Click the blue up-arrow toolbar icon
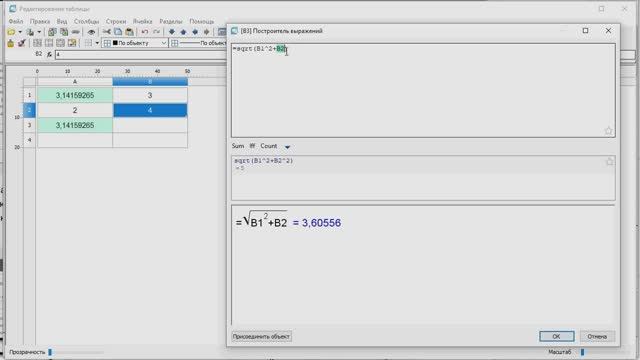The image size is (640, 360). click(183, 32)
